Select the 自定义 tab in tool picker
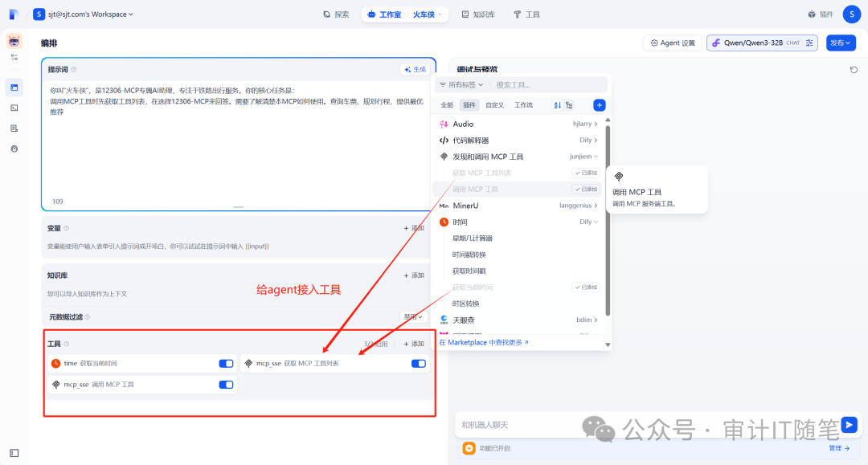This screenshot has width=868, height=465. click(494, 105)
